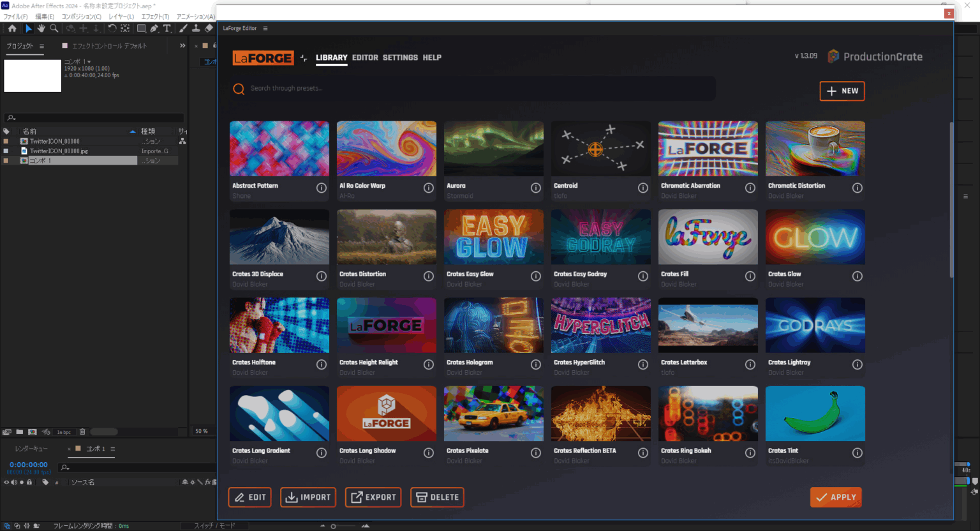Select the Hand tool in toolbar
This screenshot has width=980, height=531.
coord(41,29)
